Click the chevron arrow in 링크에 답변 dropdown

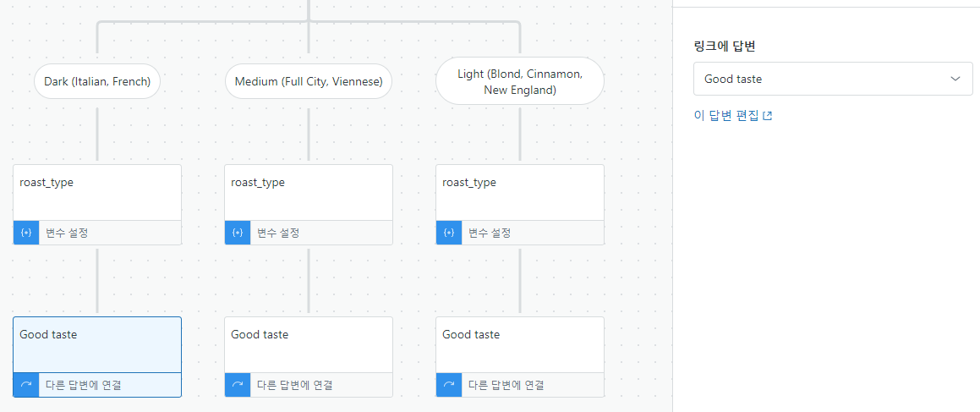pos(955,79)
